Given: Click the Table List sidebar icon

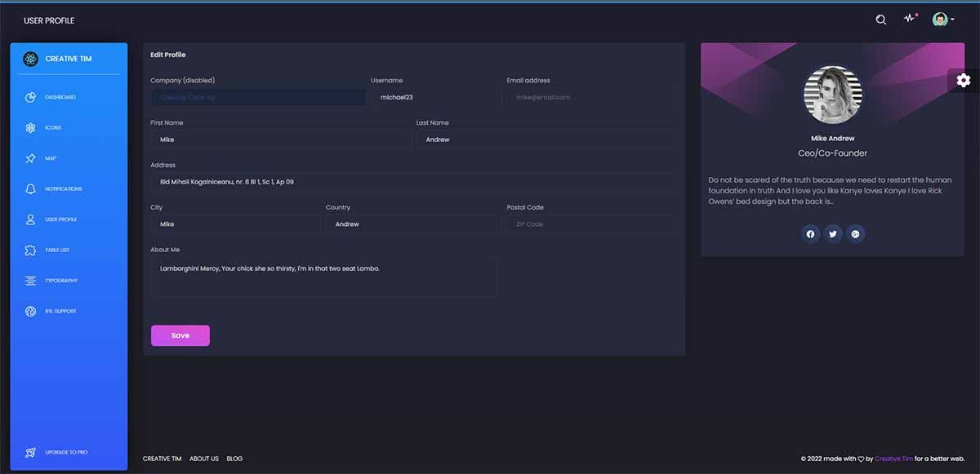Looking at the screenshot, I should pyautogui.click(x=30, y=250).
